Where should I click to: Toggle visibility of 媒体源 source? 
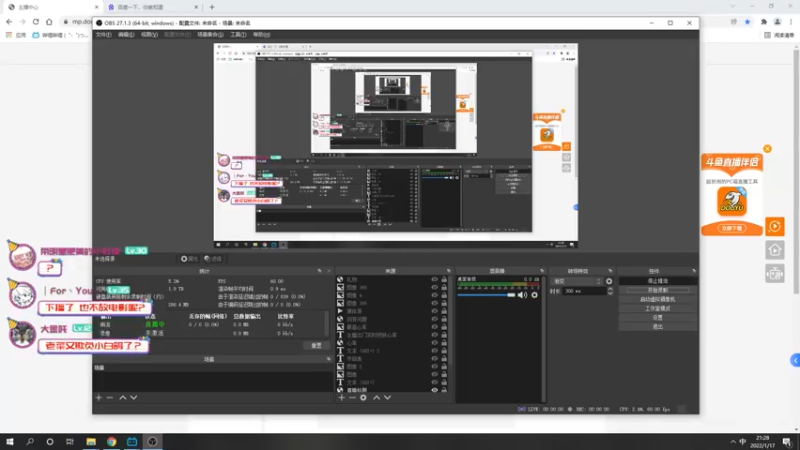[434, 311]
